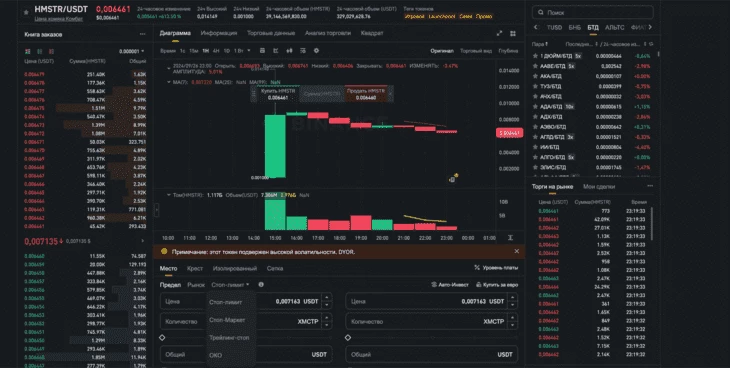Viewport: 730px width, 368px height.
Task: Open the Уровень платы fee level link
Action: pyautogui.click(x=496, y=267)
